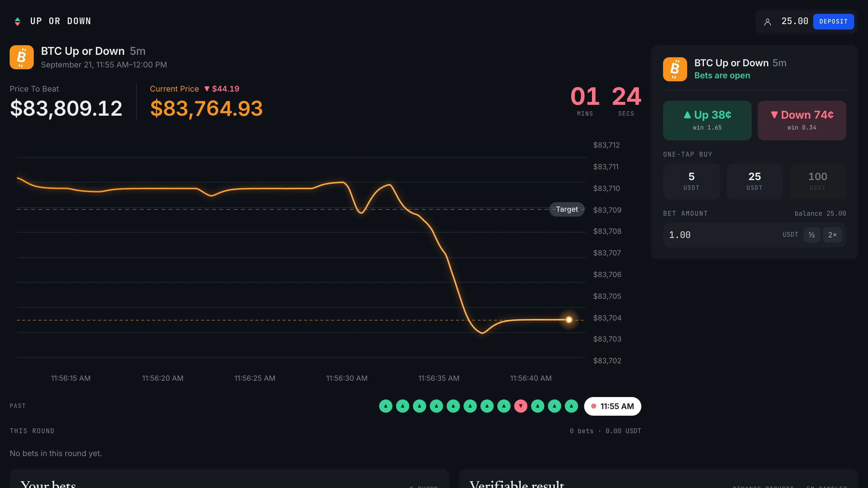Open the first past round result circle
The height and width of the screenshot is (488, 868).
pyautogui.click(x=385, y=406)
